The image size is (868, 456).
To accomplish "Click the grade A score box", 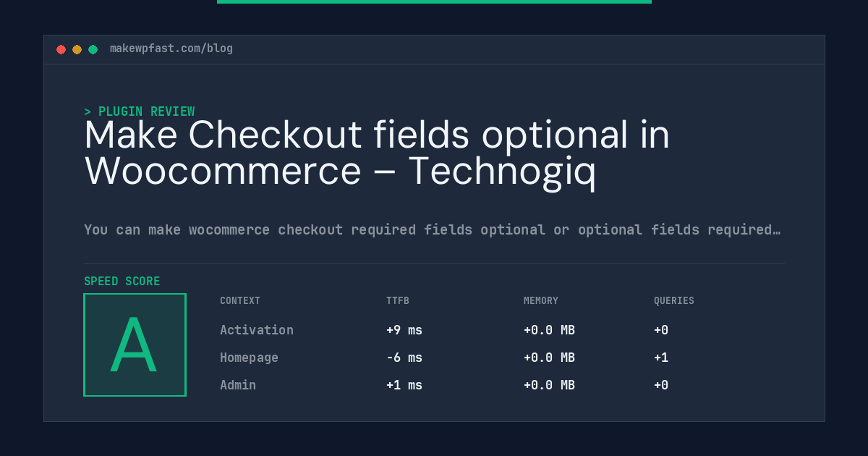I will pos(135,345).
